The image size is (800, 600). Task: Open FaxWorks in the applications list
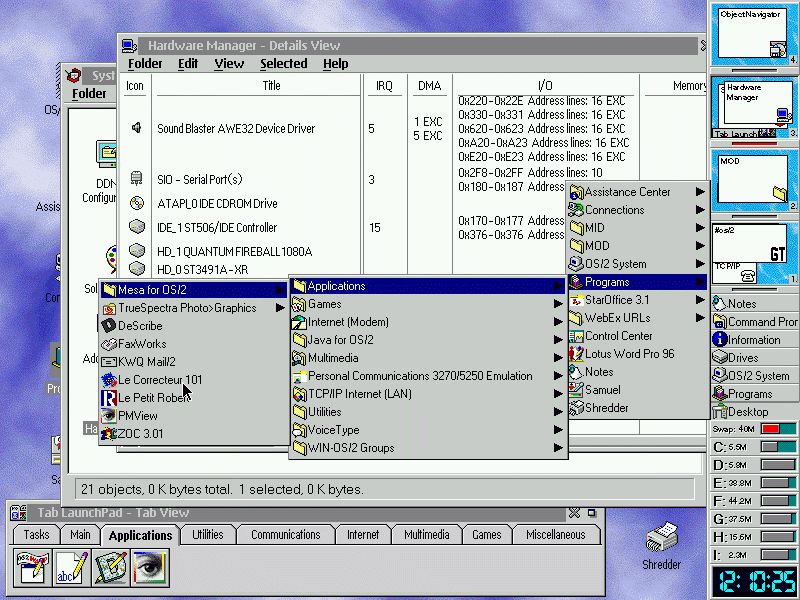pyautogui.click(x=141, y=343)
